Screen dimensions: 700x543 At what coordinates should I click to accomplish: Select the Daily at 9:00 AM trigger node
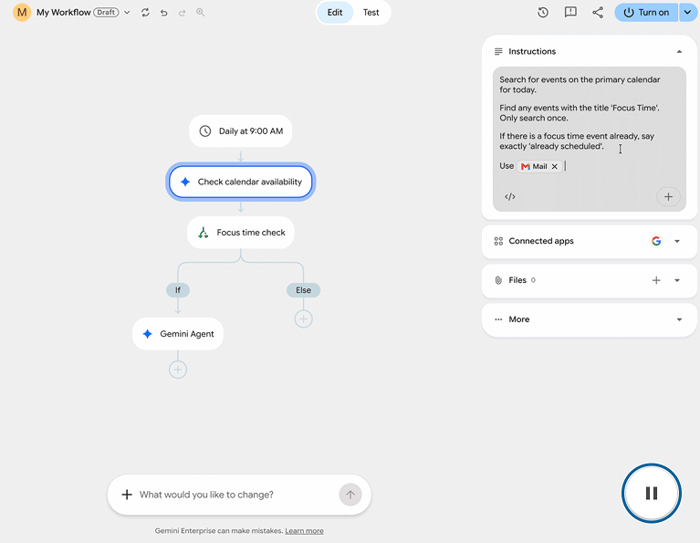[241, 131]
